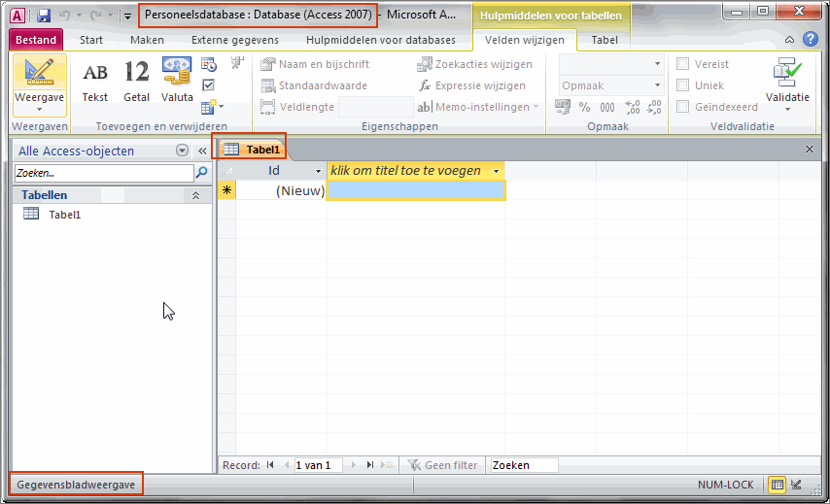
Task: Click the record number field '1 van 1'
Action: [318, 465]
